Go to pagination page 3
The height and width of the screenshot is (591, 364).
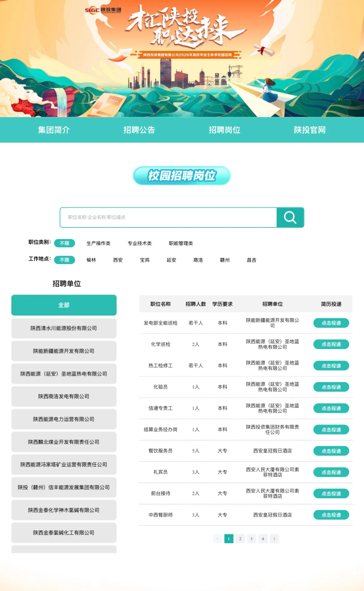click(251, 538)
